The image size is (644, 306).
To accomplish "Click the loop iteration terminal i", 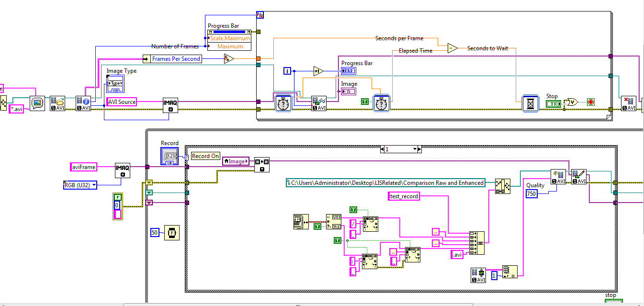I will point(287,71).
